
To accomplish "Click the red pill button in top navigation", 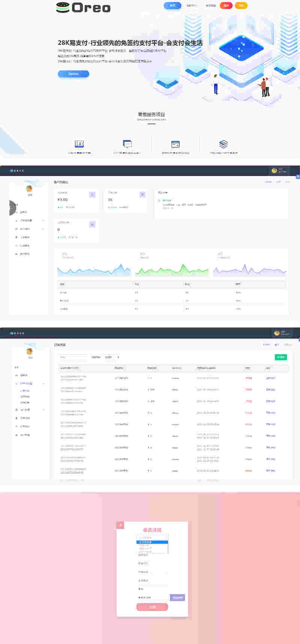I will pos(226,6).
